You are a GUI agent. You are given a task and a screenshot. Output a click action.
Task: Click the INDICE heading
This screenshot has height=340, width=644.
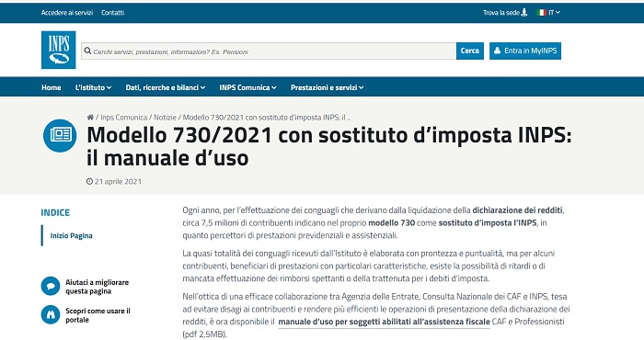(x=55, y=212)
